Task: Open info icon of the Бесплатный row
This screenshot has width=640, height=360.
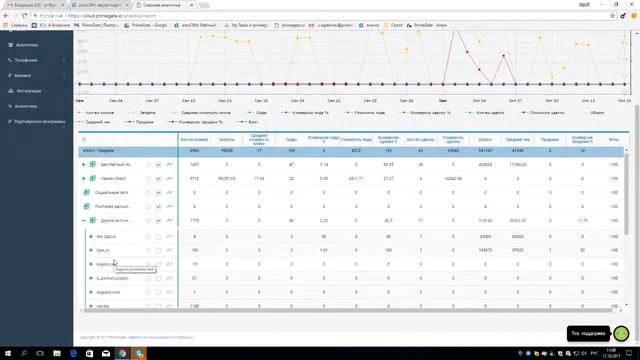Action: tap(148, 164)
